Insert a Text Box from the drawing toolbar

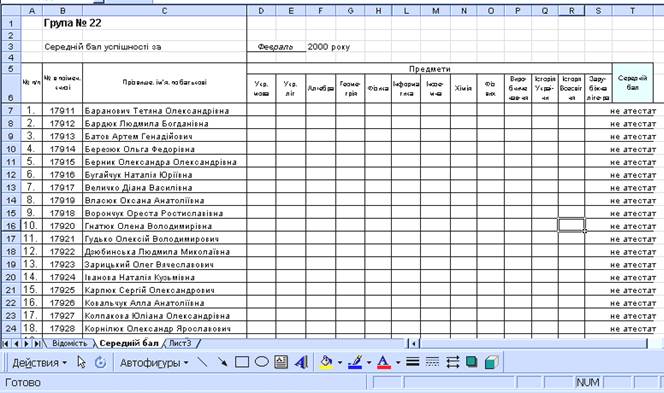point(281,362)
